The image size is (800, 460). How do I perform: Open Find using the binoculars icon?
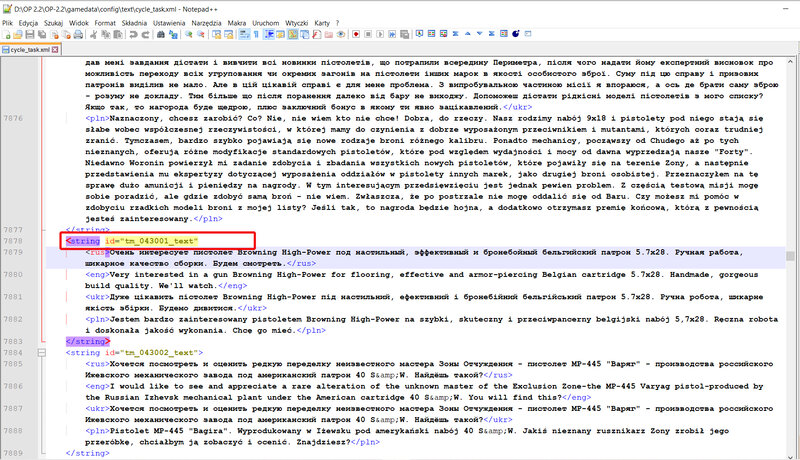(160, 34)
